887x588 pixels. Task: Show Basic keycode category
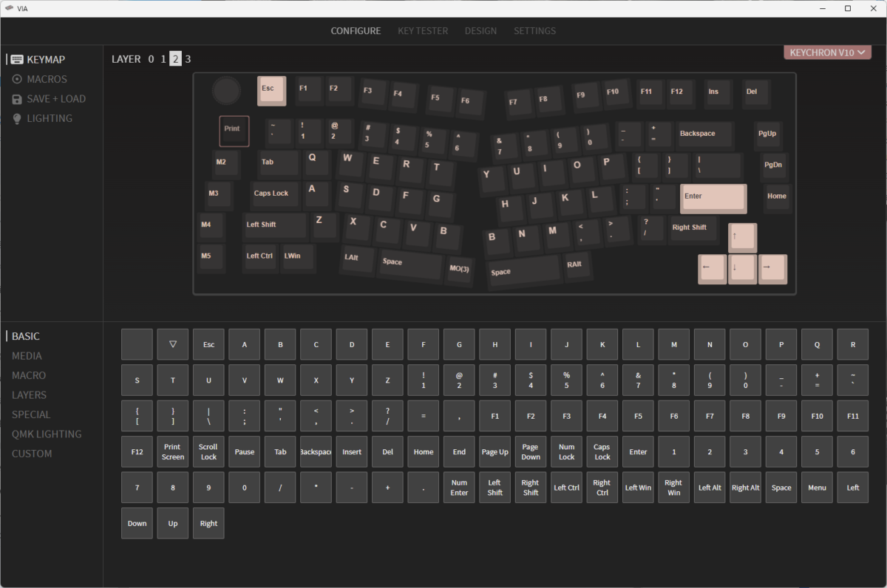coord(26,336)
